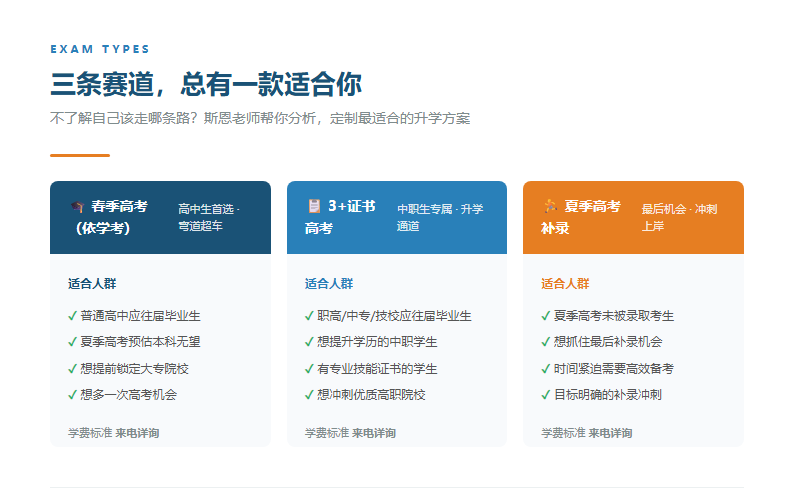Click the item 想多一次高考机会
Image resolution: width=794 pixels, height=488 pixels.
129,395
